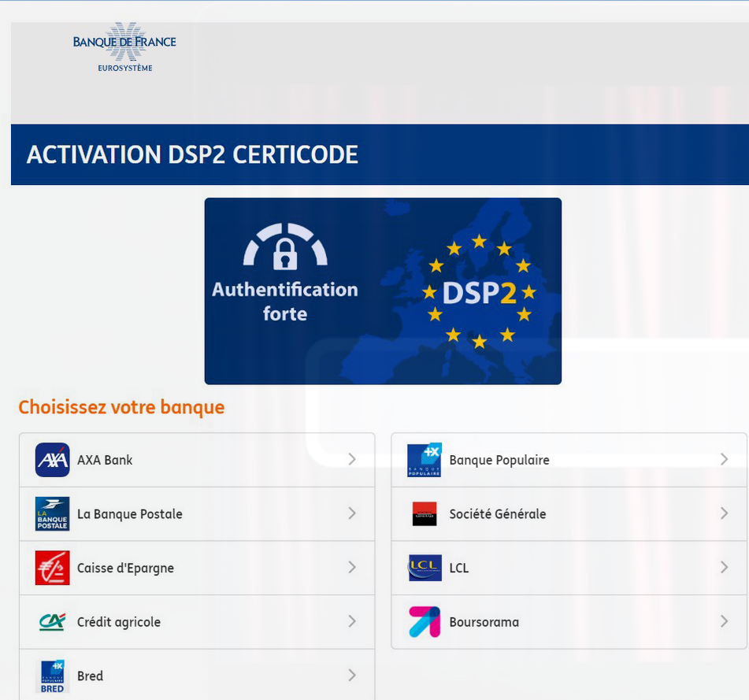Click the Crédit agricole green CA logo
The image size is (749, 700).
click(x=53, y=622)
